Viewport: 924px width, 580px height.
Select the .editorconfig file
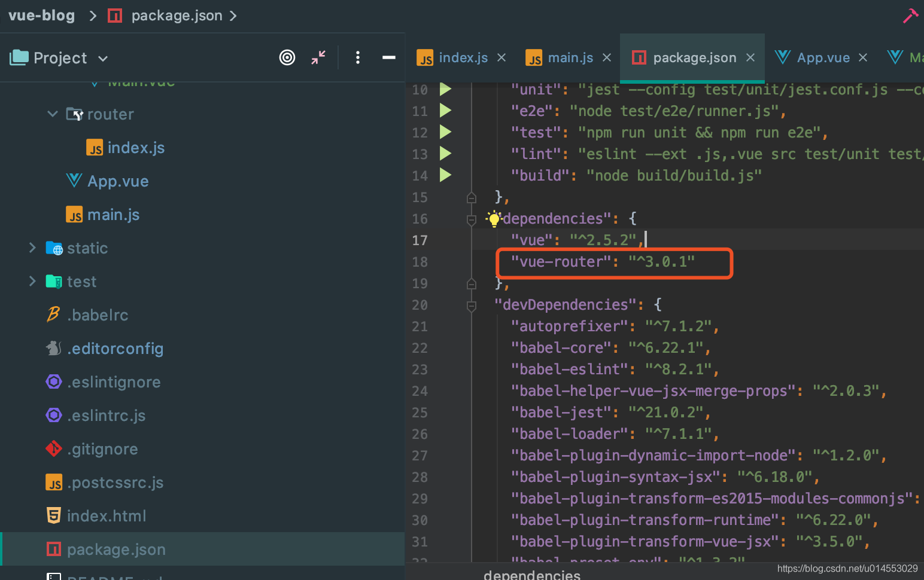click(x=115, y=348)
